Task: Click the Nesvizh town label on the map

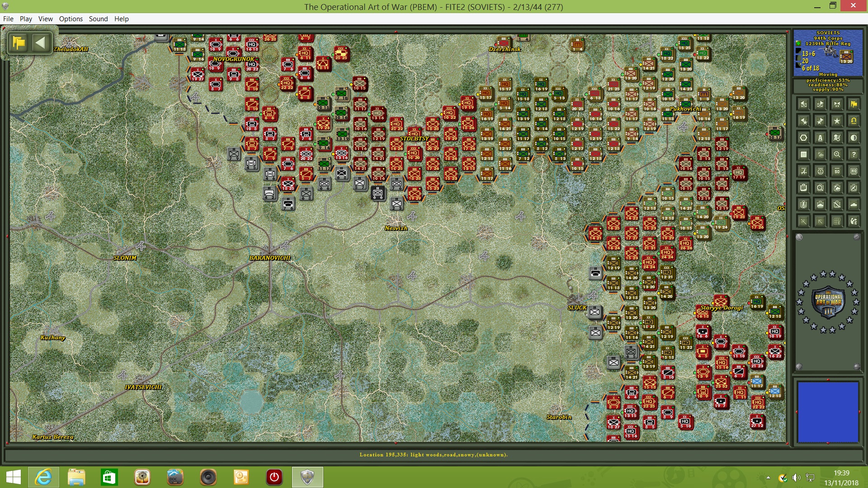Action: 396,228
